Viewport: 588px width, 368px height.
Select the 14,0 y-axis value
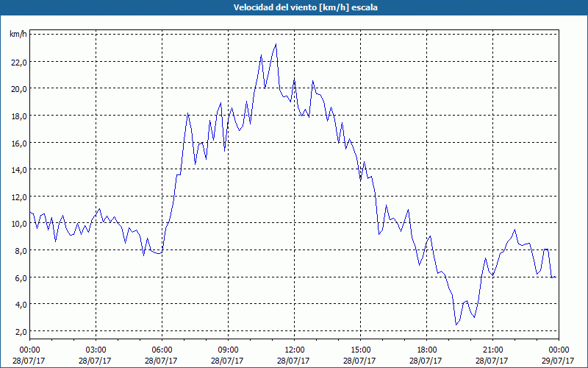pos(19,170)
